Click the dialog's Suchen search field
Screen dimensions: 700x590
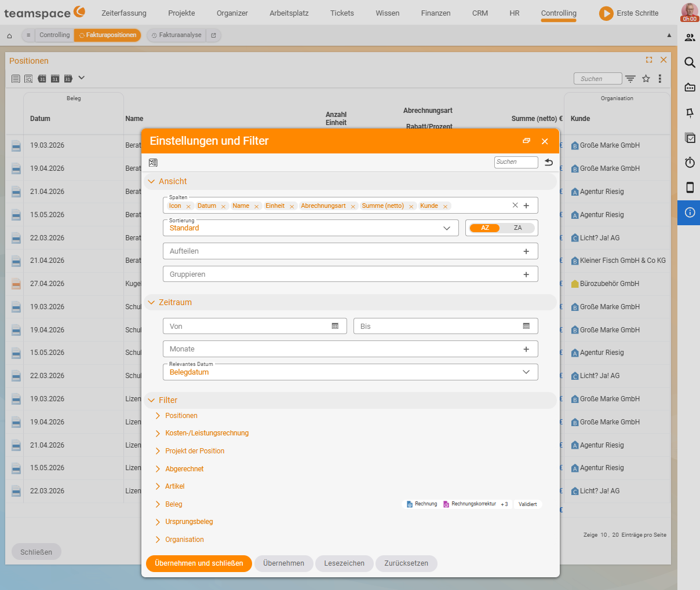tap(516, 162)
